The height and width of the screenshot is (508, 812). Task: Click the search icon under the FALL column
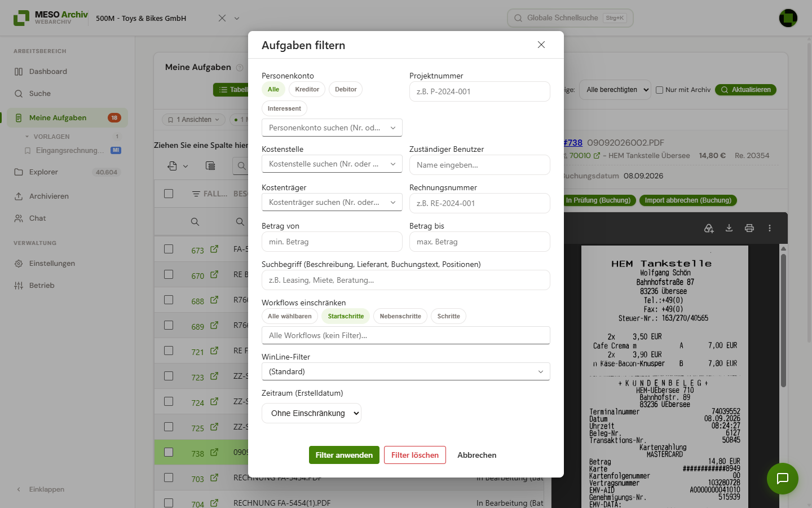pyautogui.click(x=195, y=222)
